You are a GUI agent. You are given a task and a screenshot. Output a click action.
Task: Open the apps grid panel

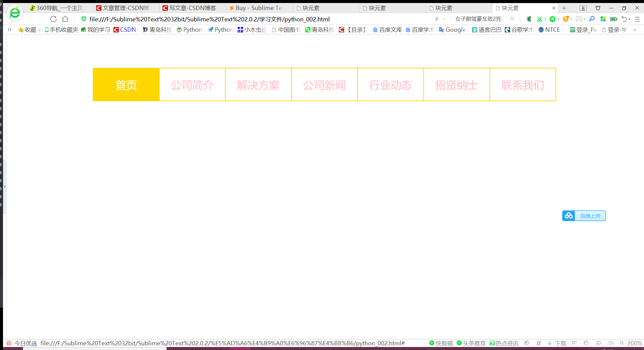point(603,19)
